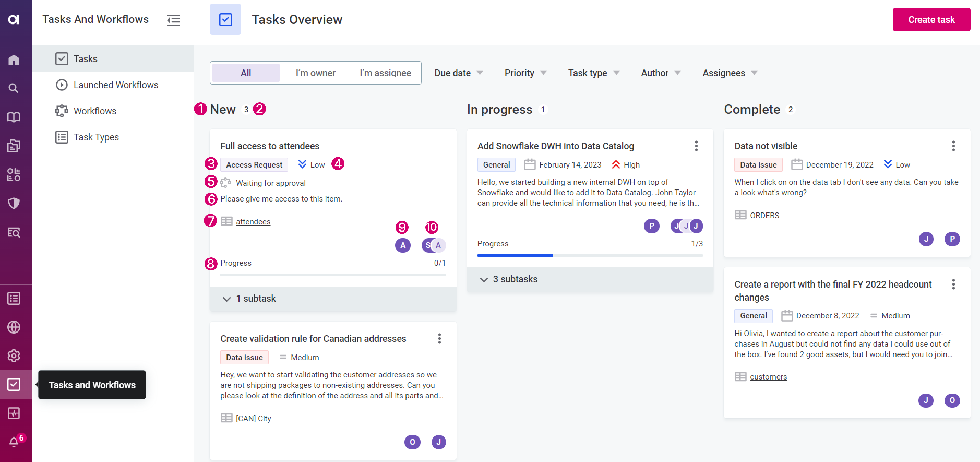Click the Create task button

931,20
